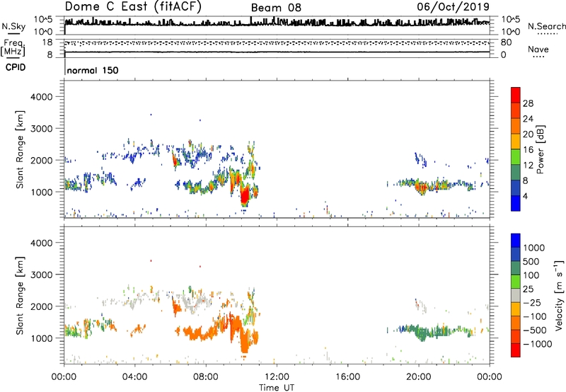Click the blue bottom of power colorbar
566x392 pixels.
click(516, 203)
